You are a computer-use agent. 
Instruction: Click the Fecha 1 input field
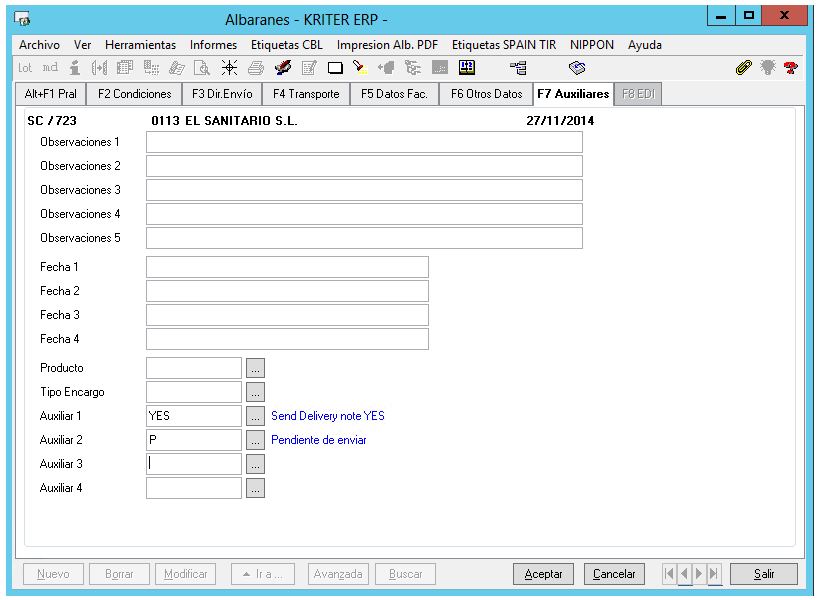[x=287, y=267]
